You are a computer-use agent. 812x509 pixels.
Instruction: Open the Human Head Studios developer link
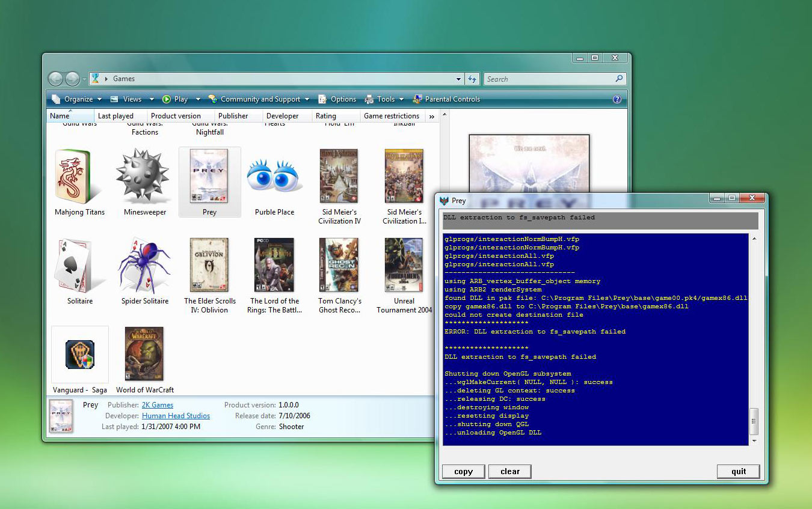point(176,416)
